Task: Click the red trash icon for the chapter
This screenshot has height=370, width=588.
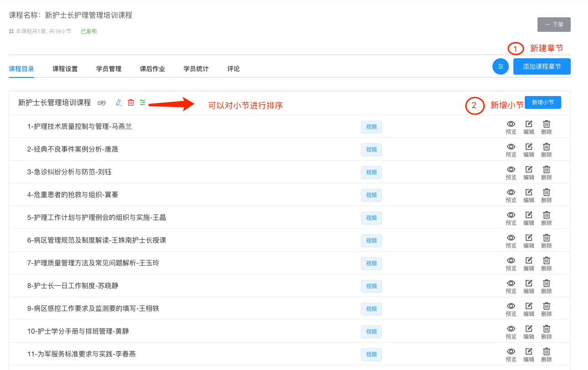Action: coord(131,102)
